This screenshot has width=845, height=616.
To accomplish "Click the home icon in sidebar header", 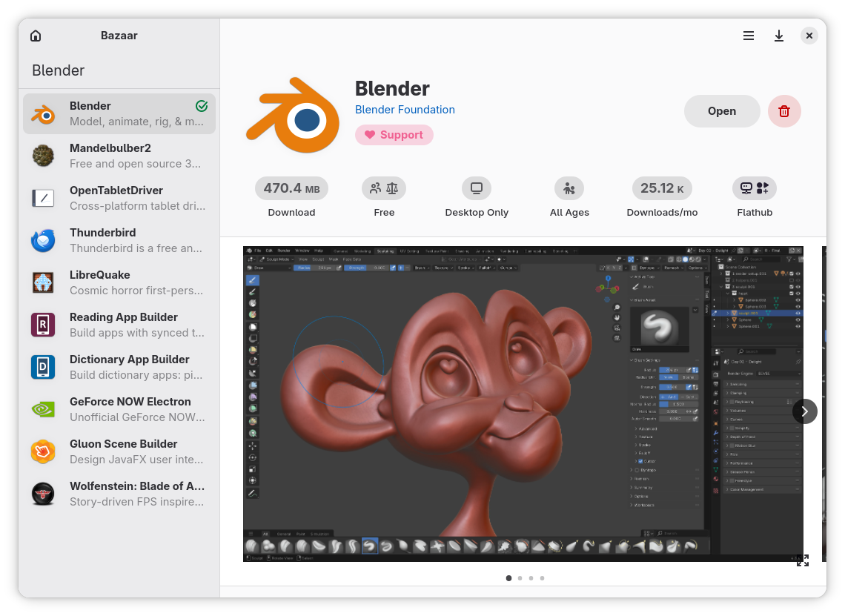I will tap(36, 36).
